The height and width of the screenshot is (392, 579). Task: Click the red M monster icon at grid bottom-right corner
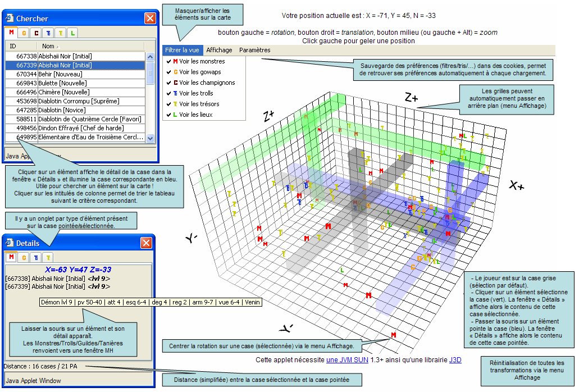(x=394, y=335)
